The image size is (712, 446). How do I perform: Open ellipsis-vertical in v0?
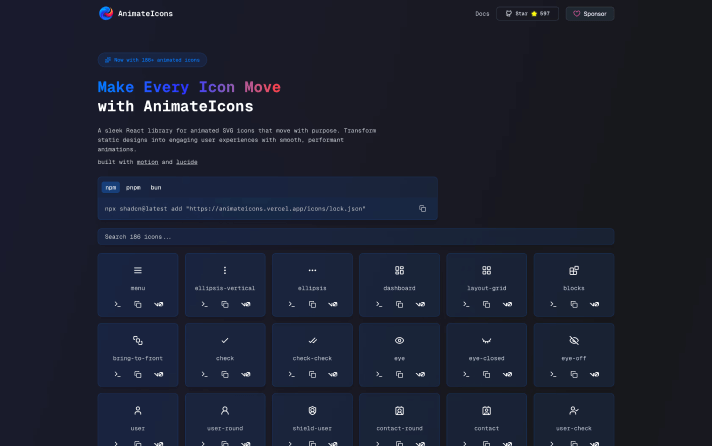246,304
